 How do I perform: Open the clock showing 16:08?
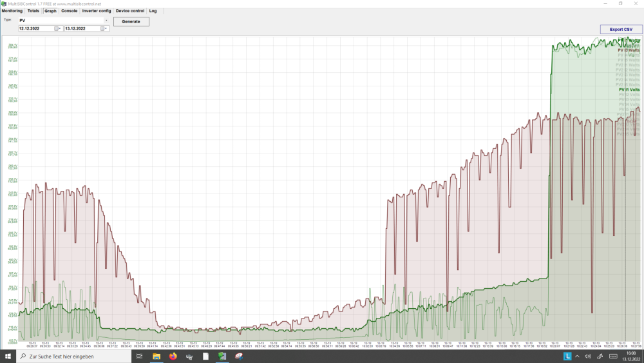(631, 357)
